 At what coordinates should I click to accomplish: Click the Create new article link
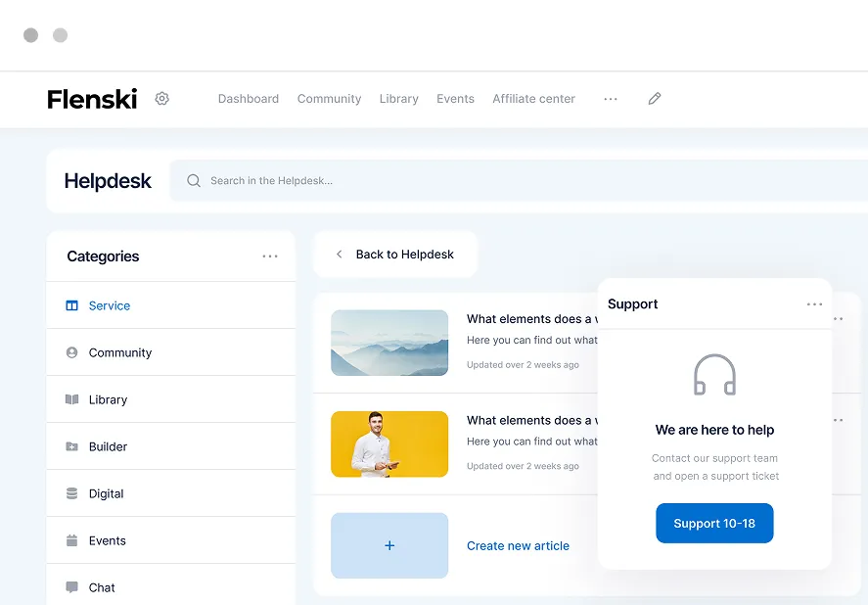(x=518, y=546)
